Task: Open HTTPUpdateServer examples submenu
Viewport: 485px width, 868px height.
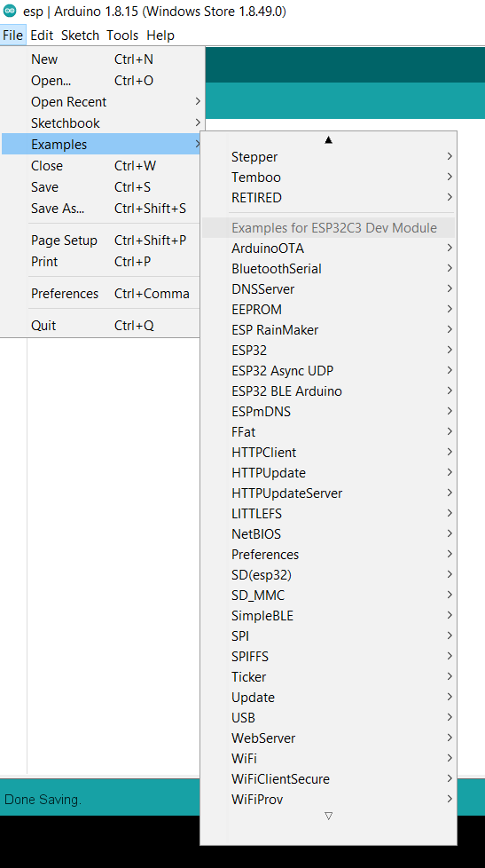Action: coord(328,493)
